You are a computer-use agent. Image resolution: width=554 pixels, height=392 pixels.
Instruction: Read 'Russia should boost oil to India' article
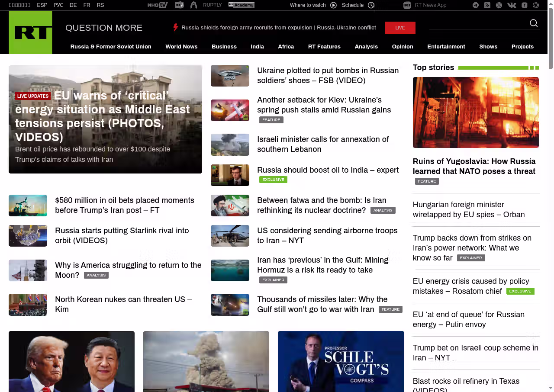[328, 170]
